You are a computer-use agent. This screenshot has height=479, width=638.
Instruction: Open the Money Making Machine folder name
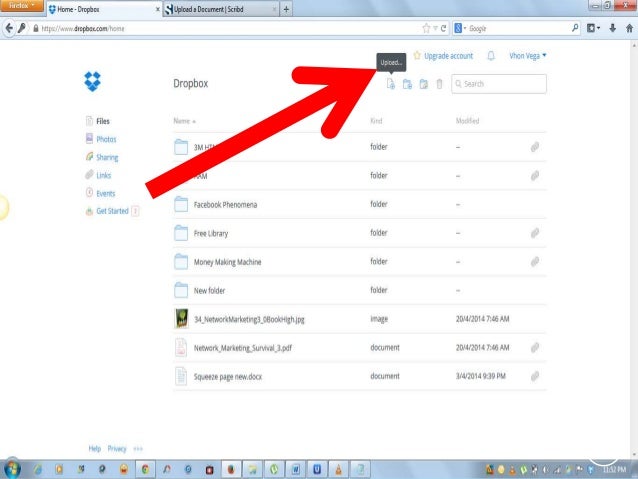227,262
